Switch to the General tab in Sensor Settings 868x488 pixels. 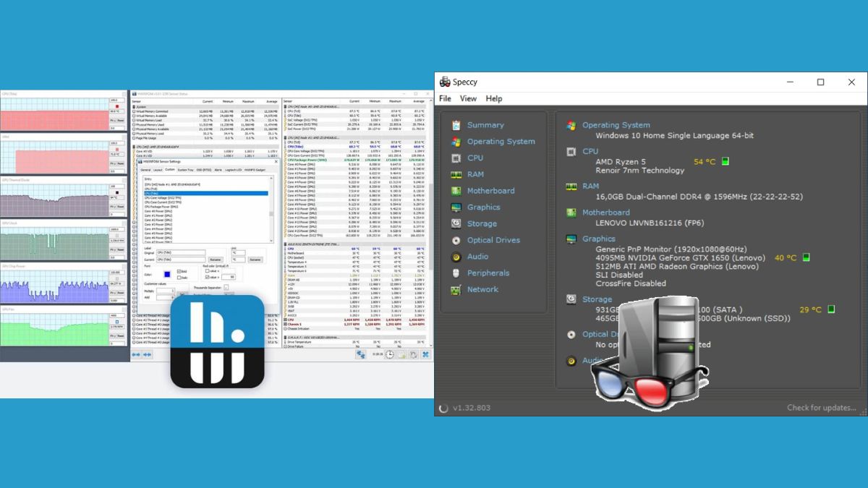coord(145,170)
